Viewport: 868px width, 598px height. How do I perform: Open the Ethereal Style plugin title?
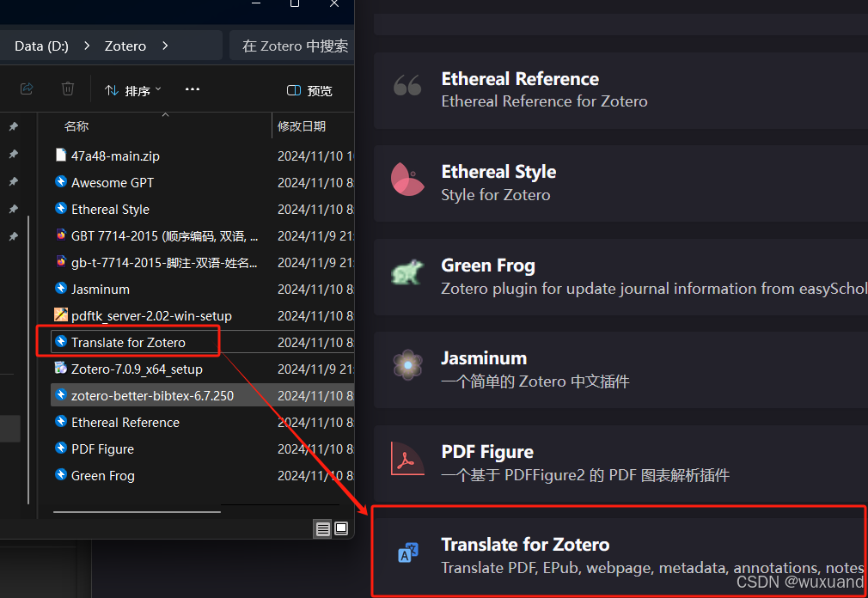(x=498, y=172)
